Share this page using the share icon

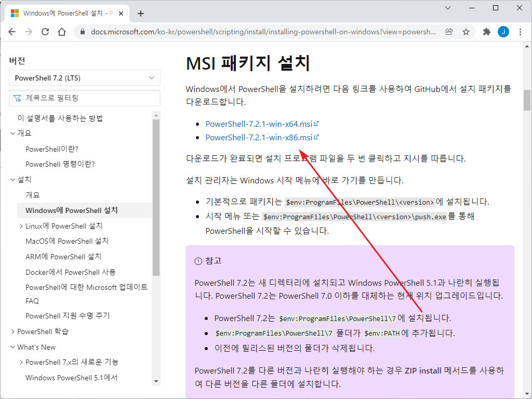(449, 32)
